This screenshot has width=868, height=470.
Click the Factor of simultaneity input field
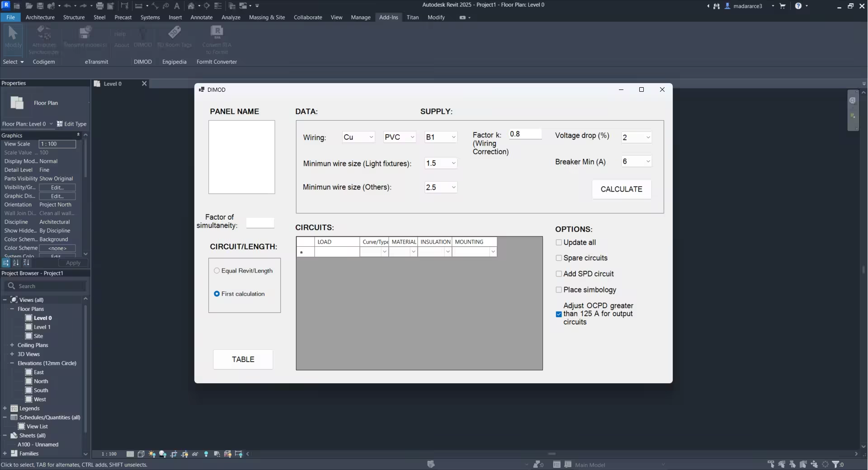pyautogui.click(x=260, y=223)
